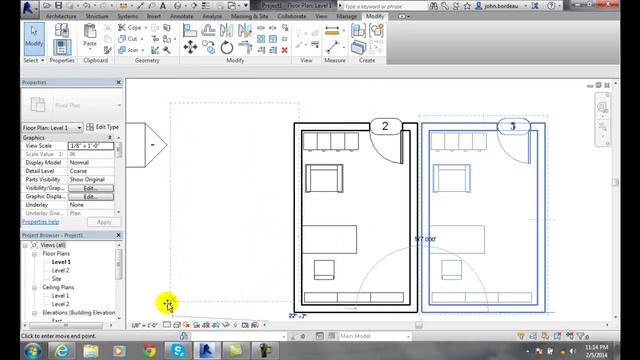The image size is (640, 360).
Task: Collapse the Floor Plans tree node
Action: (x=35, y=254)
